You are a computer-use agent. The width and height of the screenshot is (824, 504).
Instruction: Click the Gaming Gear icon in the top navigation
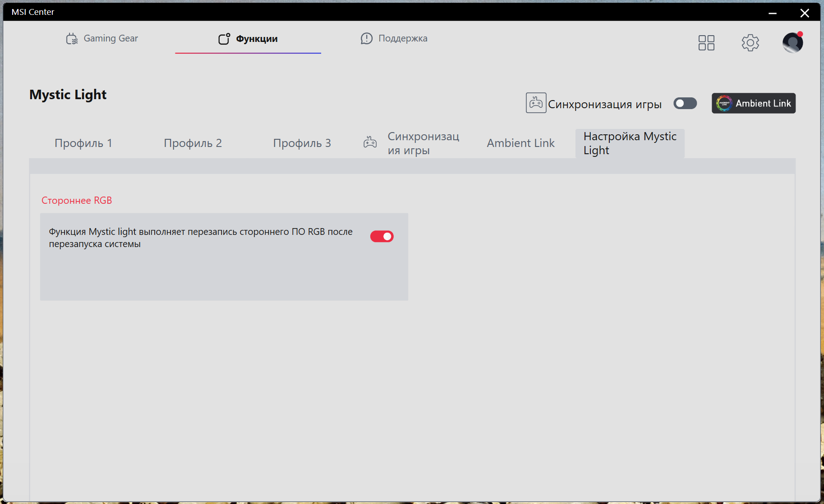(x=72, y=39)
